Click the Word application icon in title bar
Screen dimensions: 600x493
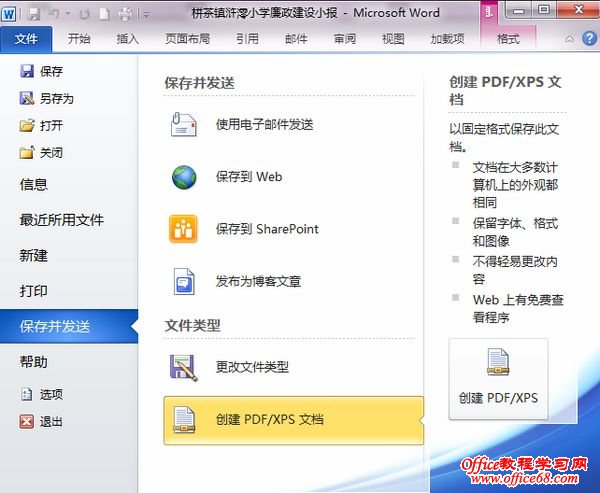click(x=8, y=14)
